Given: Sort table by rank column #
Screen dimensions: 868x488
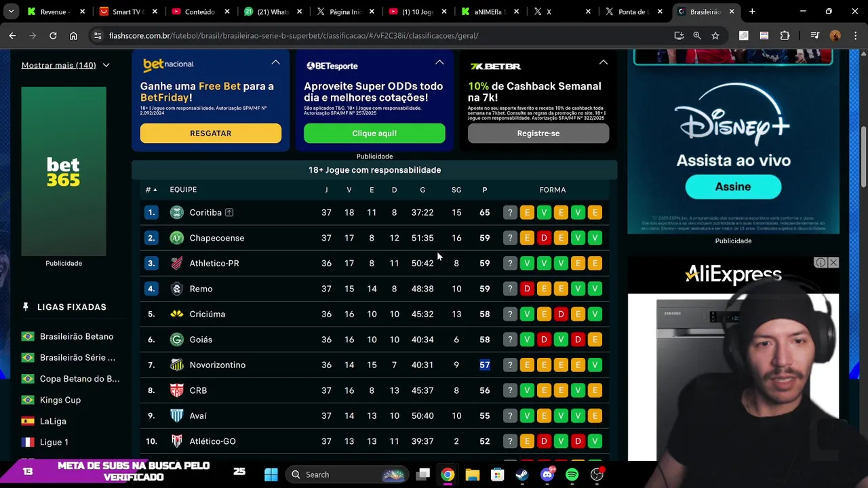Looking at the screenshot, I should 151,190.
